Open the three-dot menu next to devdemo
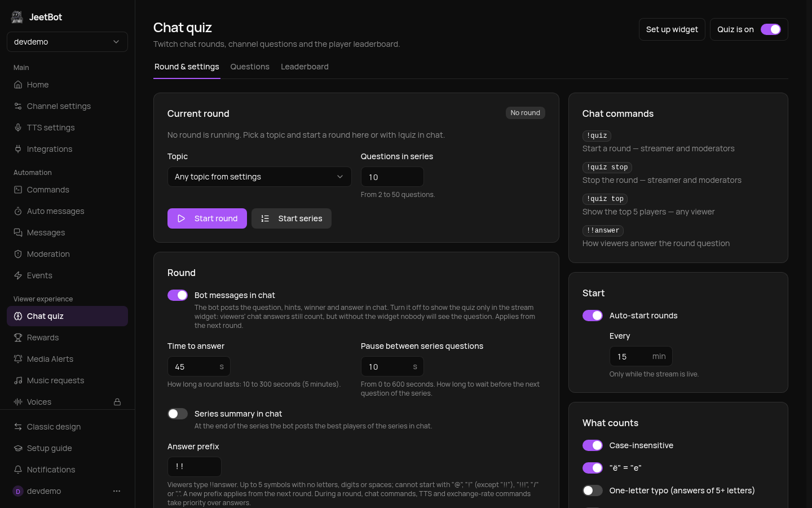This screenshot has width=812, height=508. click(117, 491)
